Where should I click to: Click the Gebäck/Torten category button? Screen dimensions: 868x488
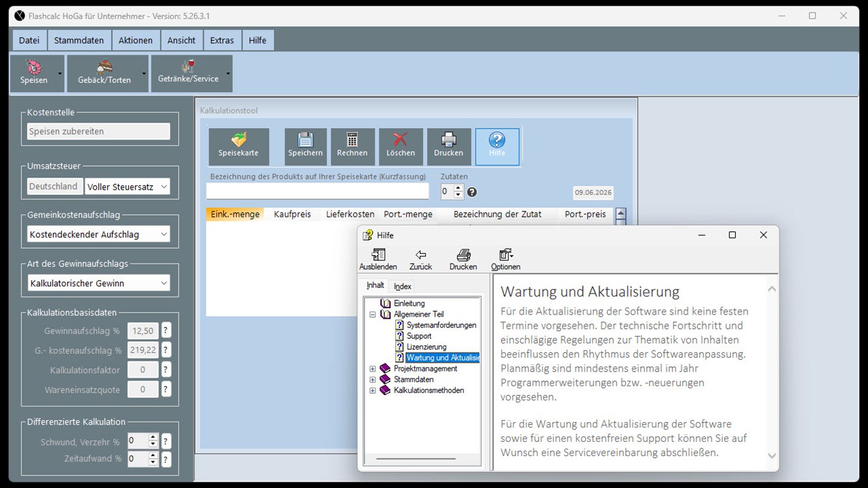104,74
